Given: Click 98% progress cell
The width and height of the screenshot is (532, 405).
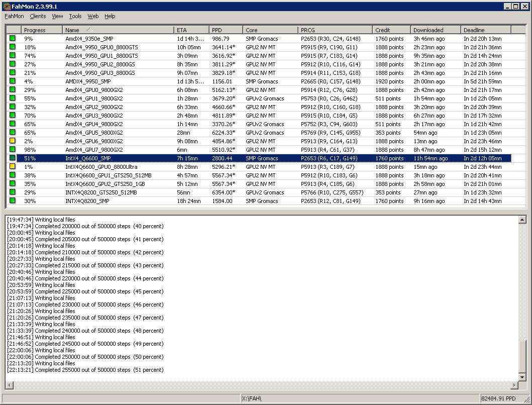Looking at the screenshot, I should click(x=30, y=150).
